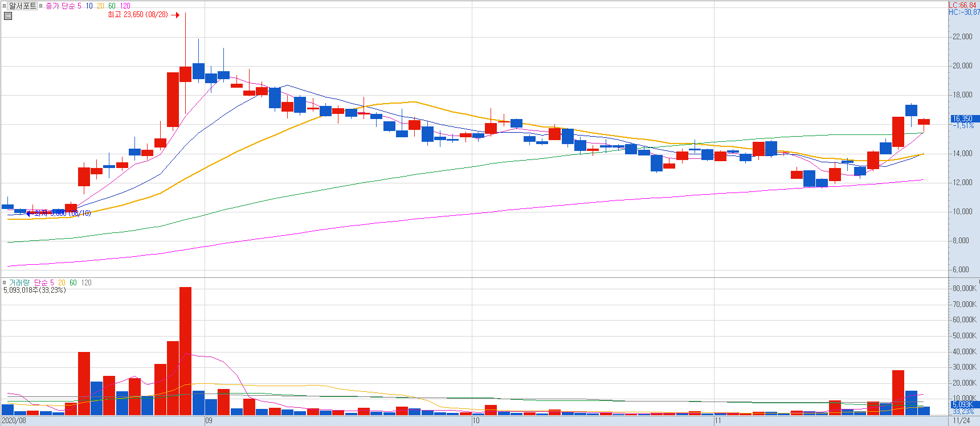Click the HC:-30.87 value

[964, 12]
